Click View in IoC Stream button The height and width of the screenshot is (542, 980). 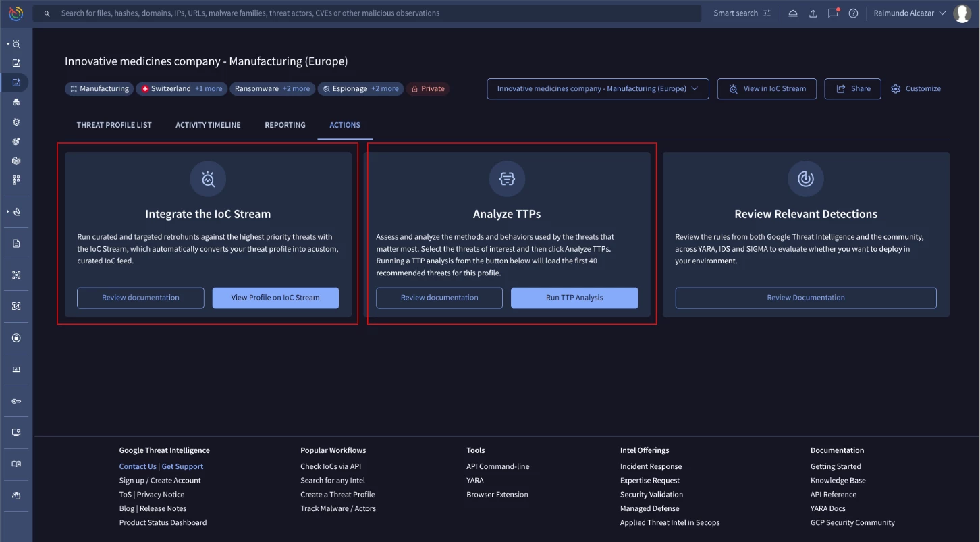[767, 88]
